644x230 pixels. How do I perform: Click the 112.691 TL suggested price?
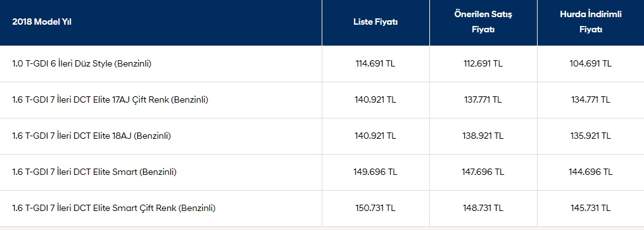(x=483, y=63)
